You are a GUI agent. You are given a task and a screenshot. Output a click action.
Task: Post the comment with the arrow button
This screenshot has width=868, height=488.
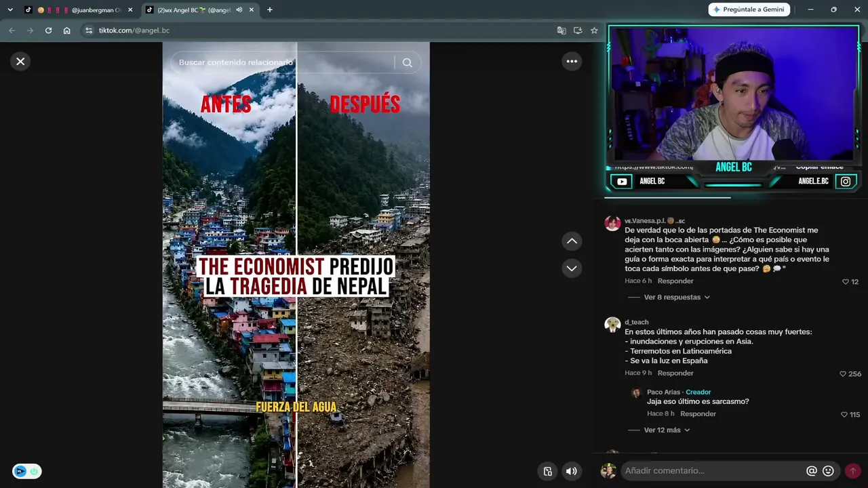point(852,471)
